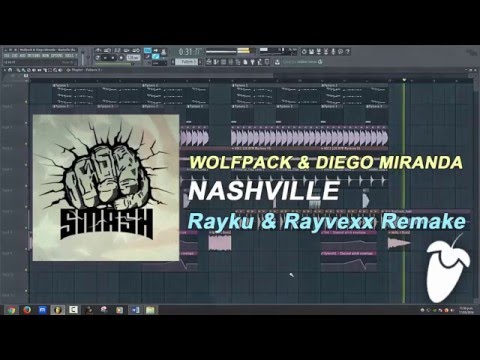Click the playlist horizontal scroll bar
This screenshot has width=480, height=360.
150,76
